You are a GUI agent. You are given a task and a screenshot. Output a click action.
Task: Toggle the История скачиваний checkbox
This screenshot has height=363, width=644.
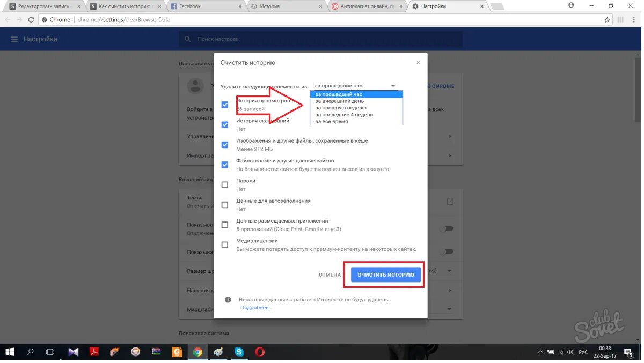(x=225, y=125)
